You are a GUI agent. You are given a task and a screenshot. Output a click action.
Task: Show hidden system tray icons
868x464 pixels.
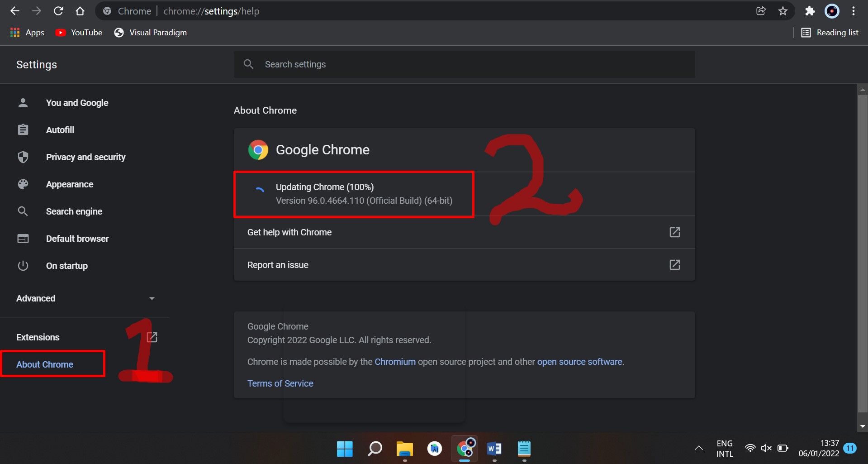[x=698, y=448]
